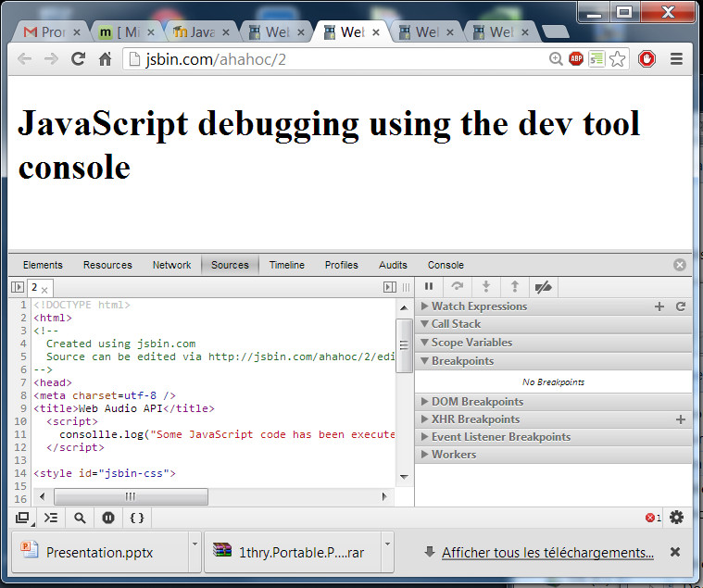Show the console drawer
The width and height of the screenshot is (703, 588).
click(51, 518)
